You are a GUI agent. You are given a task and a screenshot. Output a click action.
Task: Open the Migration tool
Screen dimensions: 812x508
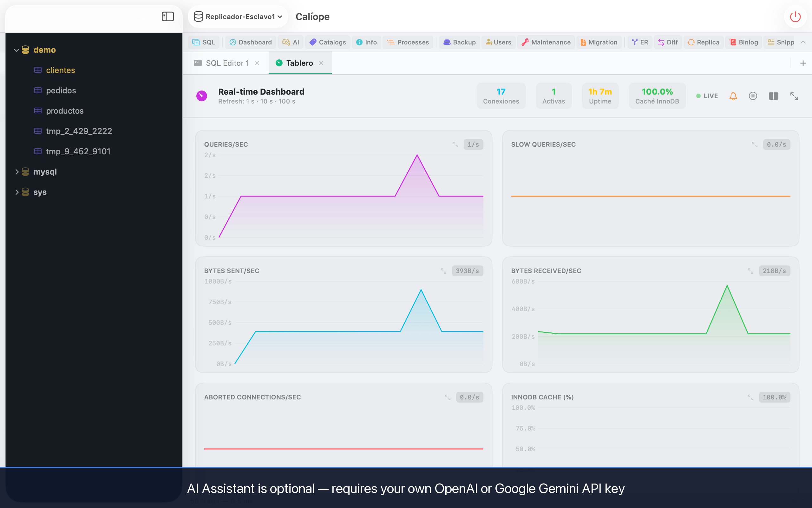(599, 42)
